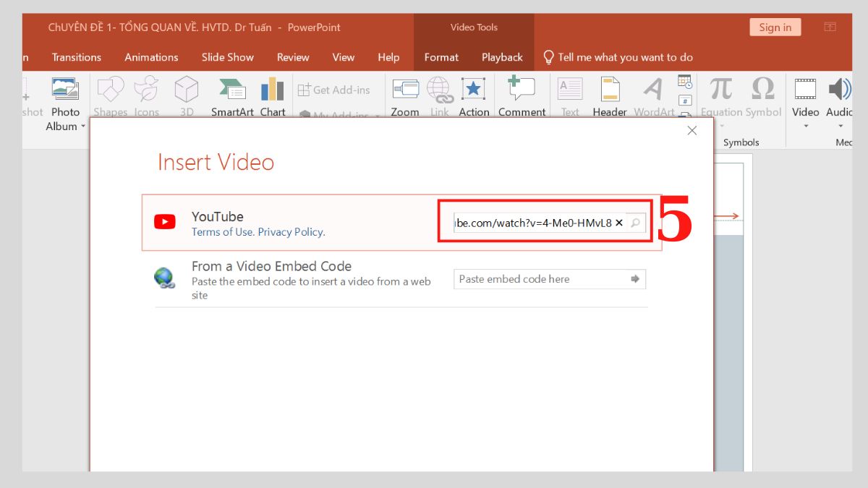The width and height of the screenshot is (868, 488).
Task: Clear the YouTube URL with the X icon
Action: point(619,223)
